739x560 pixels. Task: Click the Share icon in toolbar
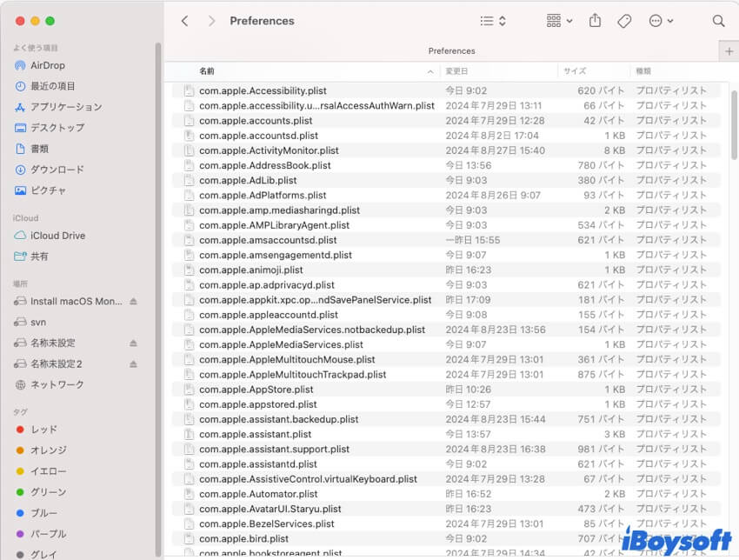tap(595, 21)
